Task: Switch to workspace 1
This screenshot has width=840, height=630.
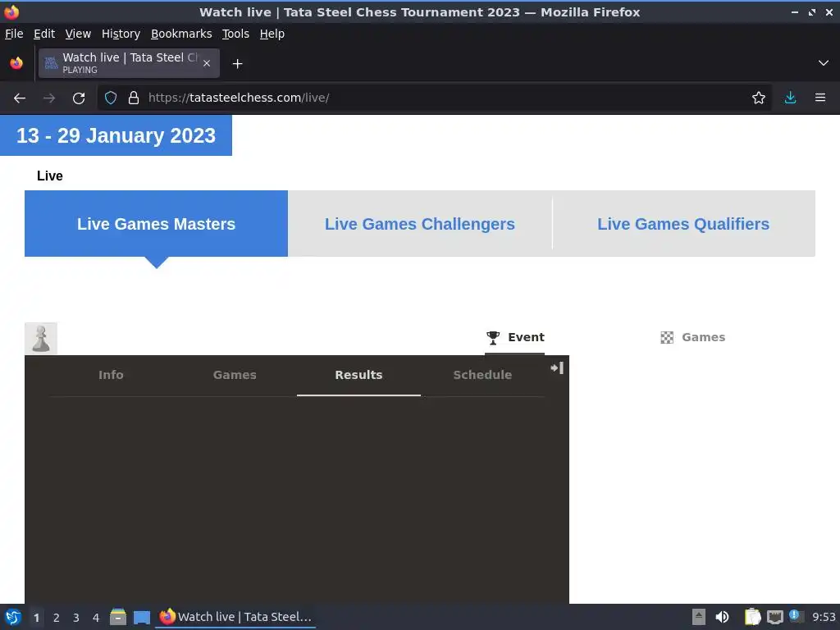Action: click(36, 618)
